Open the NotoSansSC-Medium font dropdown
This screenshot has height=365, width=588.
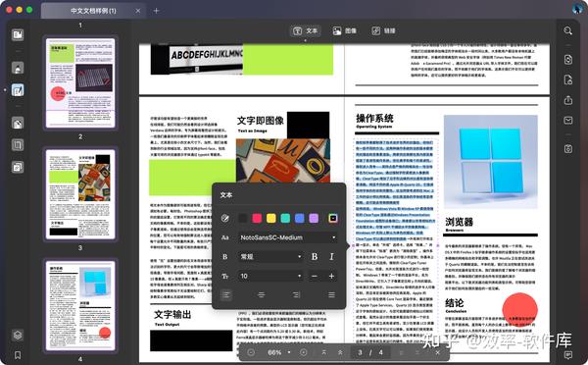coord(287,237)
